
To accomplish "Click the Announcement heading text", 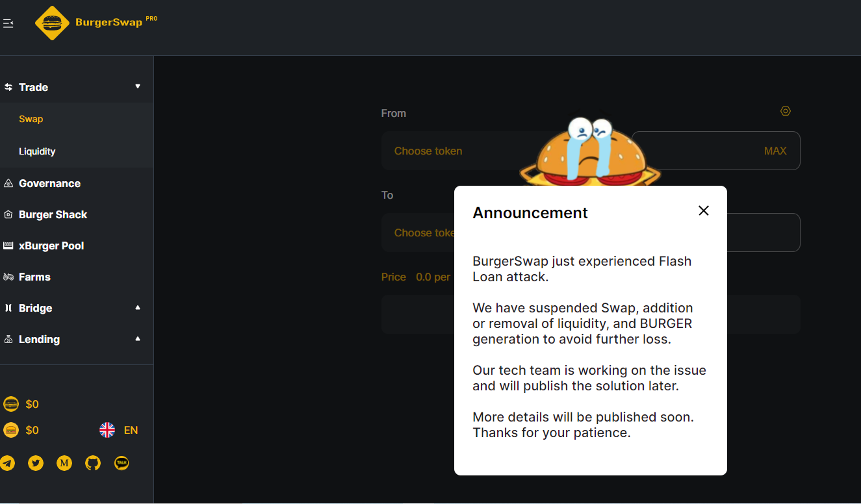I will pyautogui.click(x=530, y=212).
